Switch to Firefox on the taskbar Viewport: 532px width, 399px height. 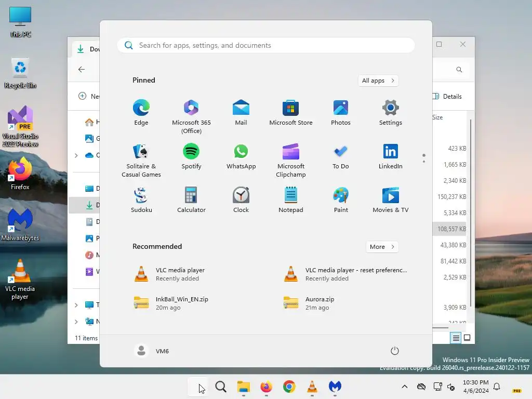pyautogui.click(x=266, y=387)
